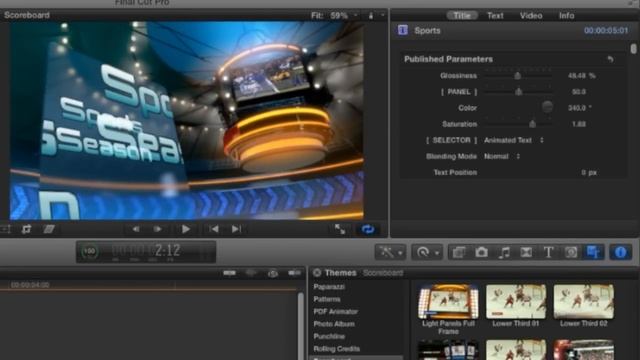This screenshot has width=640, height=360.
Task: Click the Color hue dial control
Action: coord(547,107)
